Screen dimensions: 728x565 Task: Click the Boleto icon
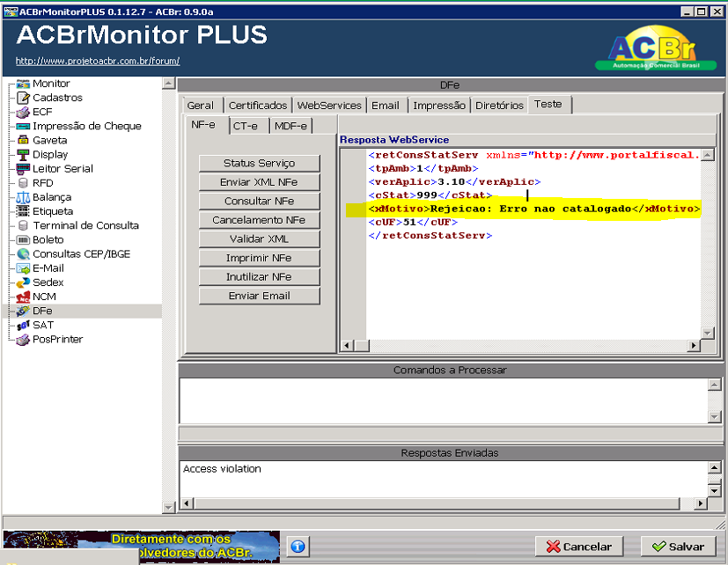coord(23,240)
